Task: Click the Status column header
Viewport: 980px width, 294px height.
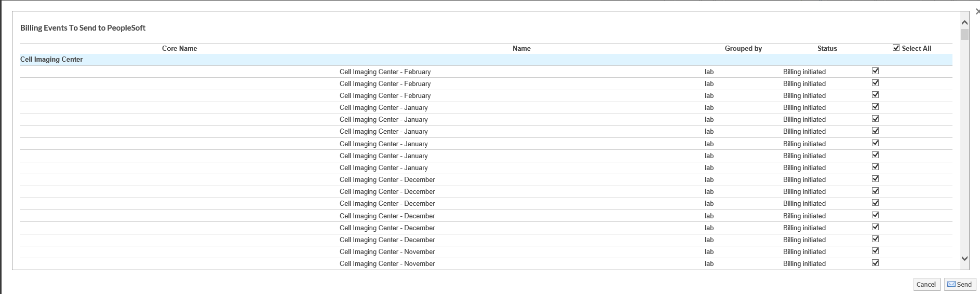Action: point(827,48)
